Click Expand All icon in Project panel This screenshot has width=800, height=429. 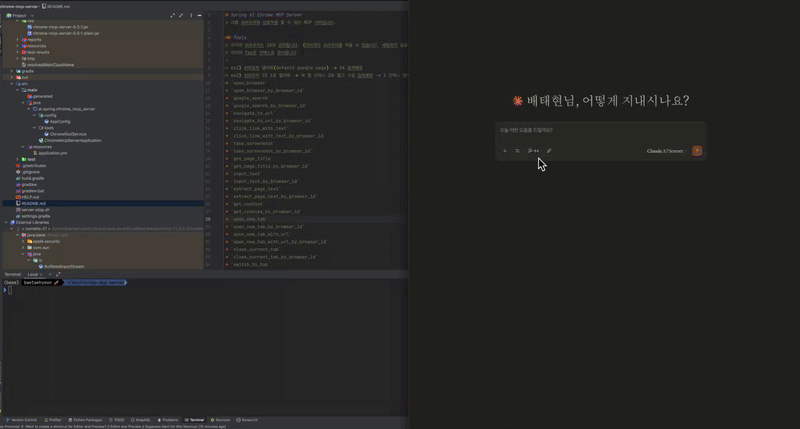click(x=172, y=15)
